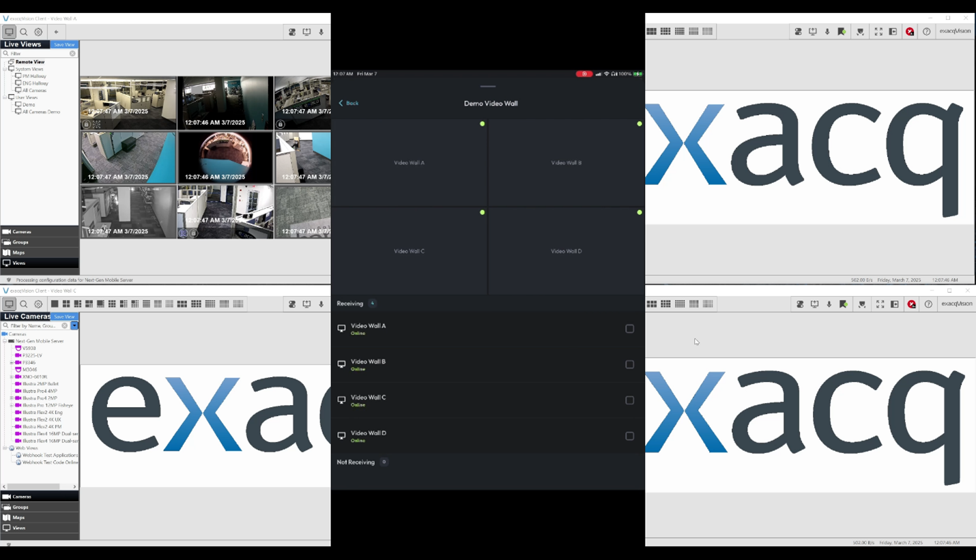The image size is (976, 560).
Task: Click horizontal scrollbar under the camera tree
Action: pos(38,486)
